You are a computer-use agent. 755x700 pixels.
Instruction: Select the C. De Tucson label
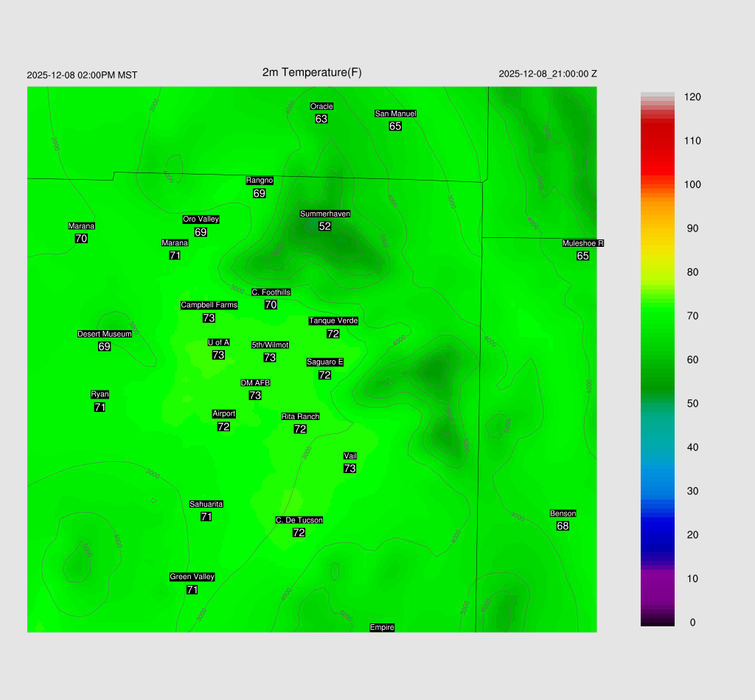coord(299,520)
